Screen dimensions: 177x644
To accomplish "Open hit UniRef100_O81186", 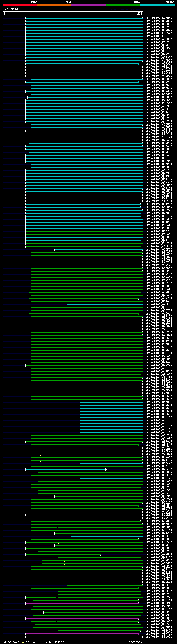I will (159, 52).
